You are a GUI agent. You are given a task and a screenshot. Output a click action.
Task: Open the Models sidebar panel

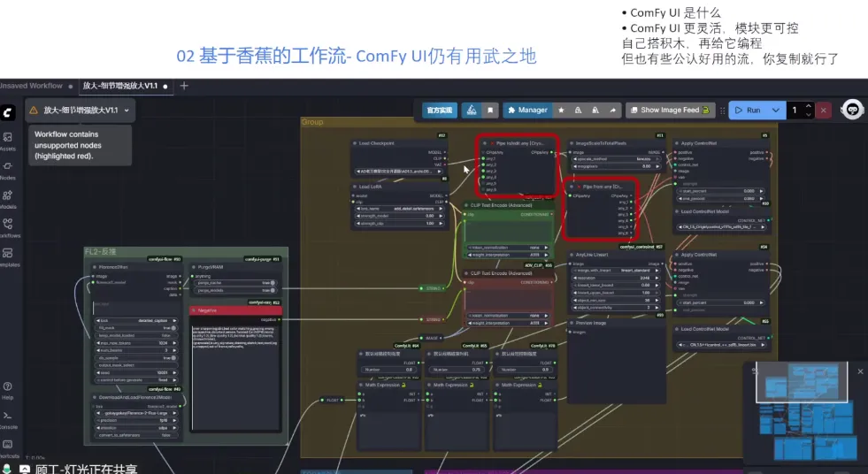tap(8, 200)
